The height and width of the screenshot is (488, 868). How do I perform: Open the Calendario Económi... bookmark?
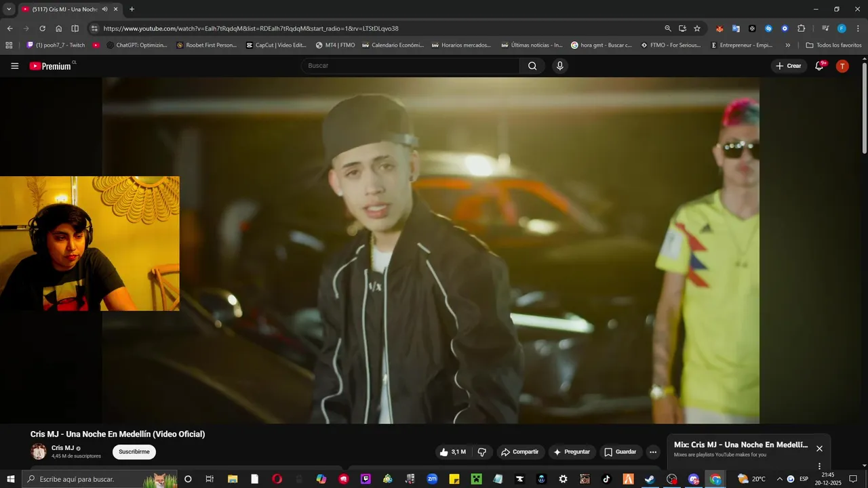coord(393,45)
